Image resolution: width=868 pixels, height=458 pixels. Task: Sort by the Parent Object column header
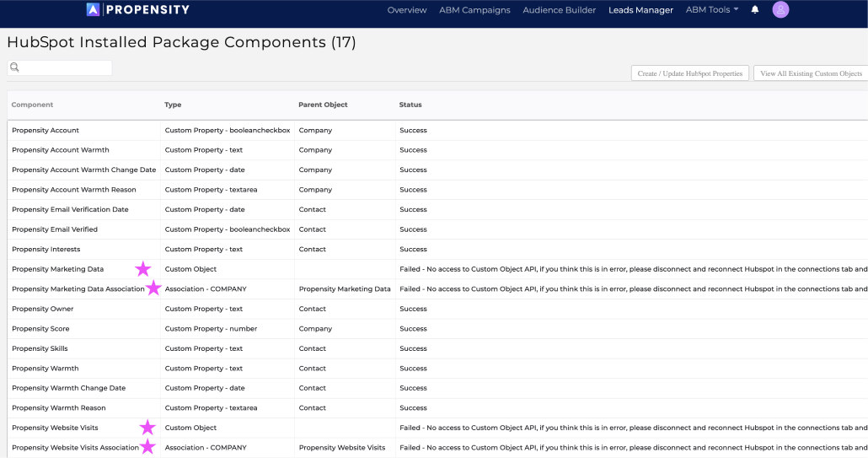323,105
